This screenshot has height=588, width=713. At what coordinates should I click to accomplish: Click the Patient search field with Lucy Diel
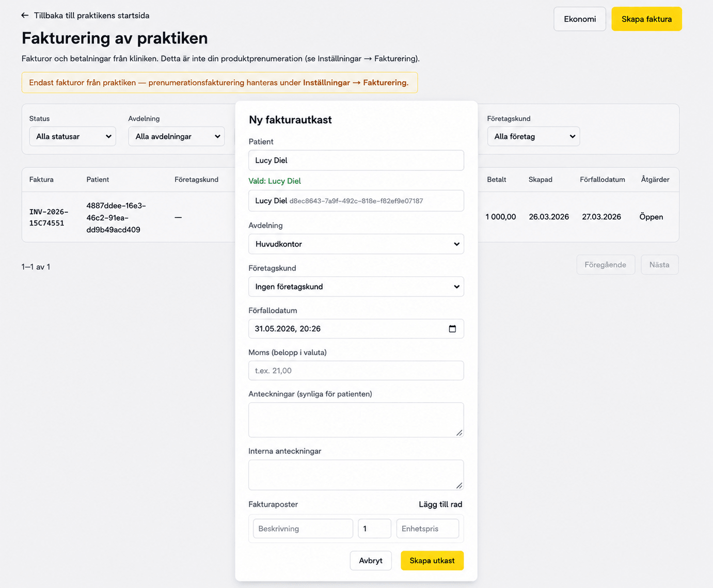[356, 160]
